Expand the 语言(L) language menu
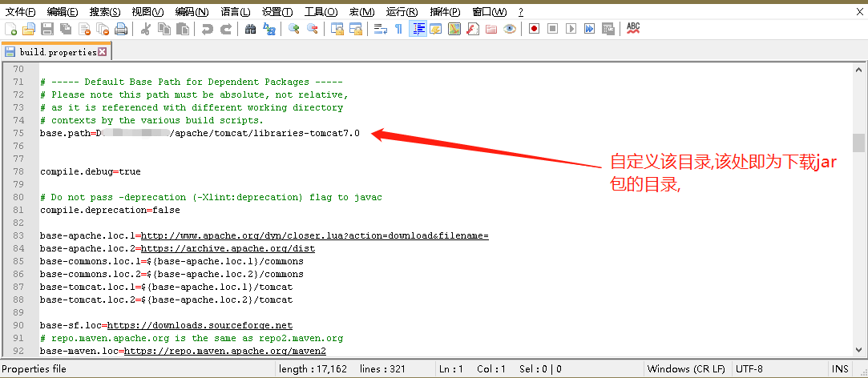The height and width of the screenshot is (378, 868). [236, 12]
